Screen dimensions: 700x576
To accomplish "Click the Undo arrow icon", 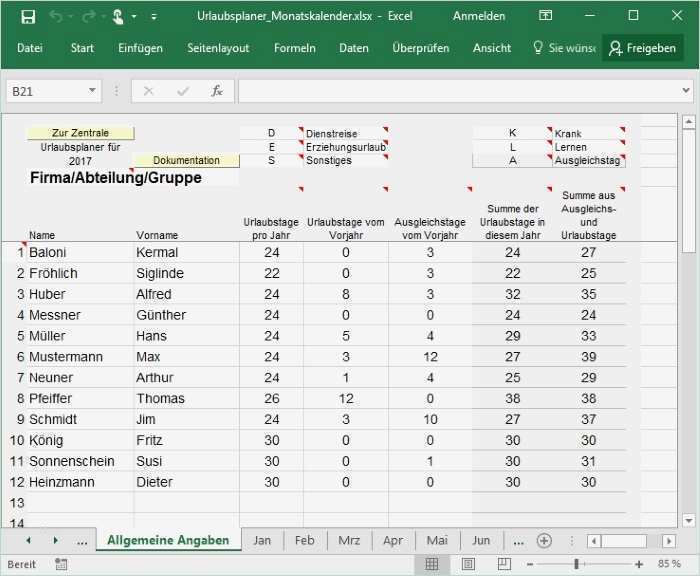I will 56,16.
